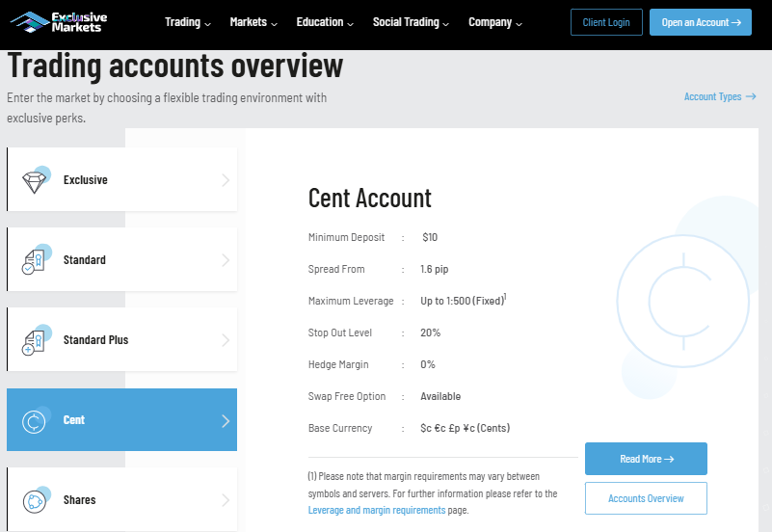Click the Base Currency label
Screen dimensions: 772x532
(340, 428)
